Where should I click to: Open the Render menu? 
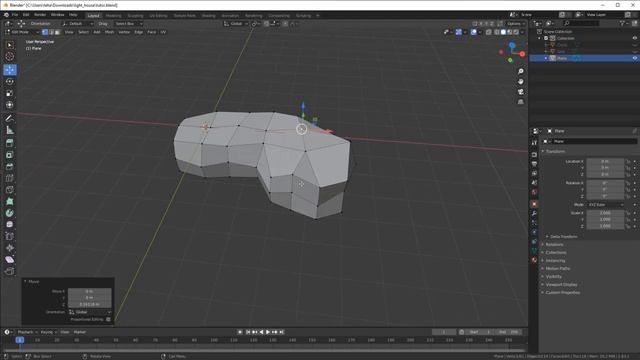40,15
